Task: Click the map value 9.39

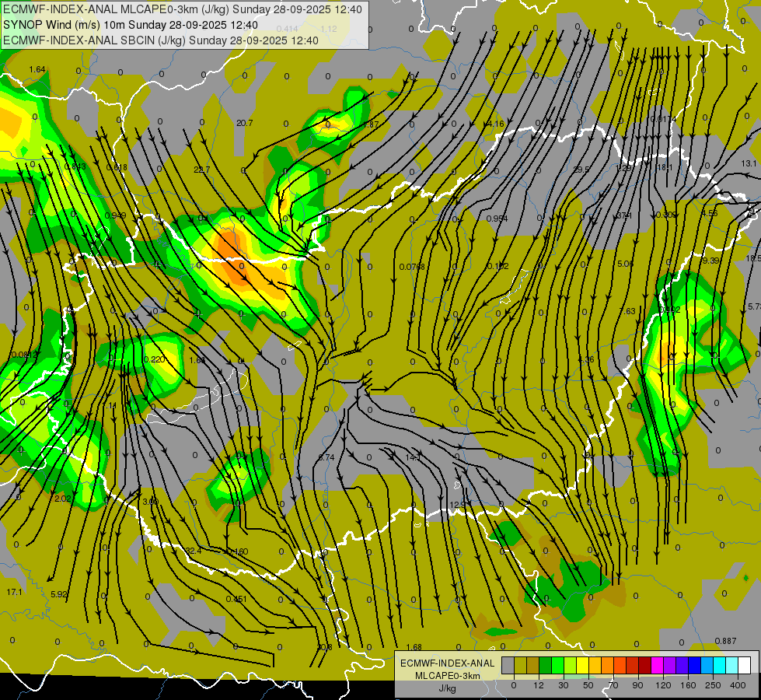Action: [x=711, y=261]
